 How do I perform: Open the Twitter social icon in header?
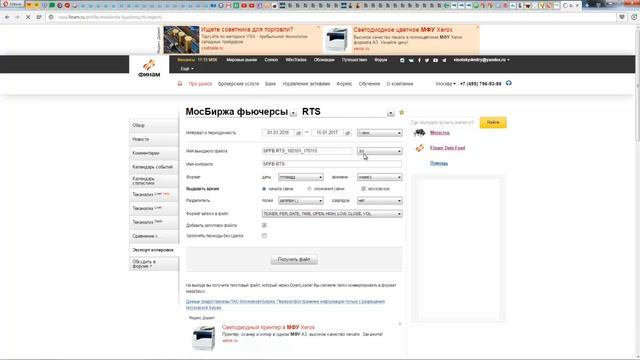[x=427, y=60]
